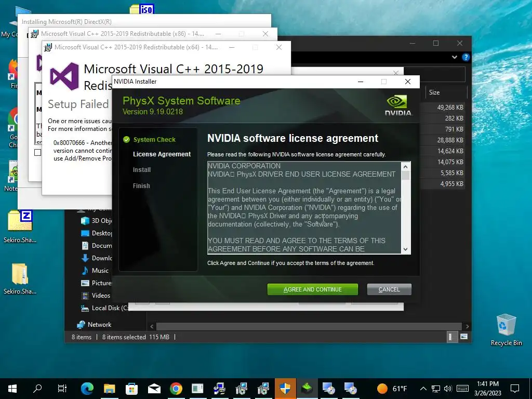Open the Windows Start menu
Viewport: 532px width, 399px height.
click(x=12, y=389)
